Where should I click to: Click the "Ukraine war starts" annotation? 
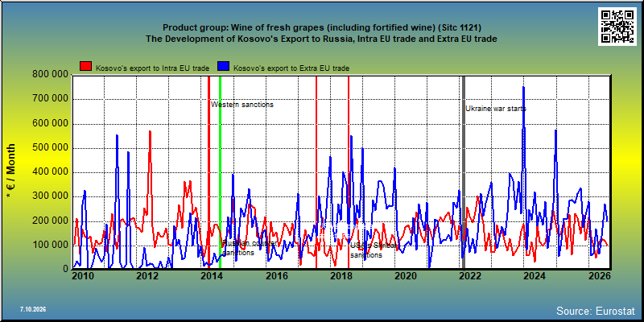click(x=496, y=109)
